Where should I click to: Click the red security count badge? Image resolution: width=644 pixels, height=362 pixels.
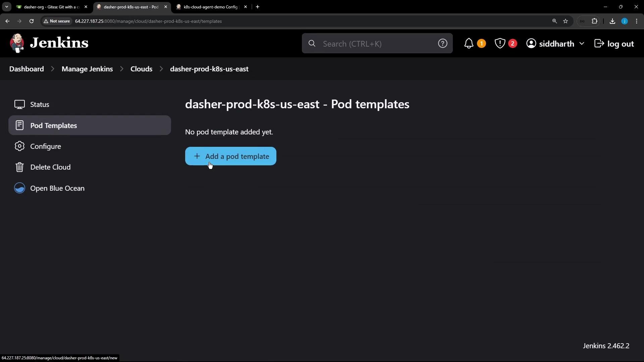pyautogui.click(x=513, y=44)
